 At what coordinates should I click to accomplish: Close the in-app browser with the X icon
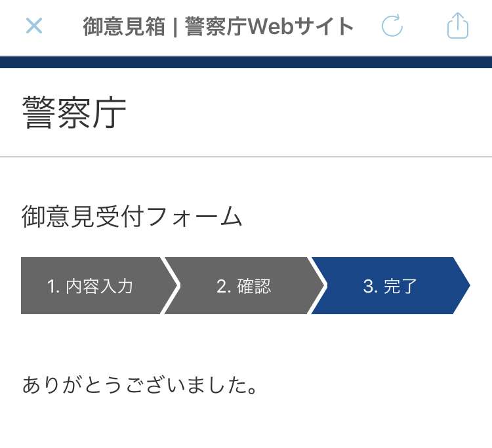(x=33, y=26)
